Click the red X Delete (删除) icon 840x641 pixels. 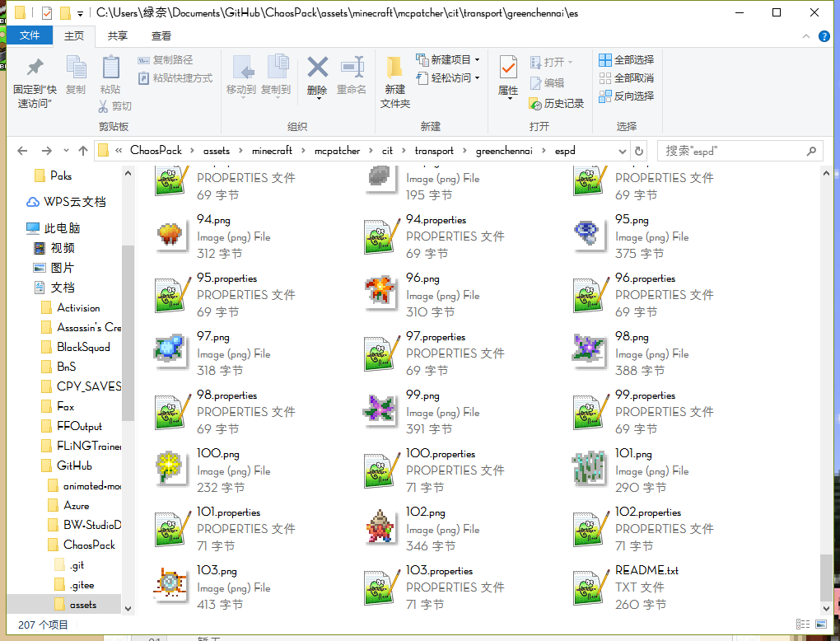coord(317,68)
